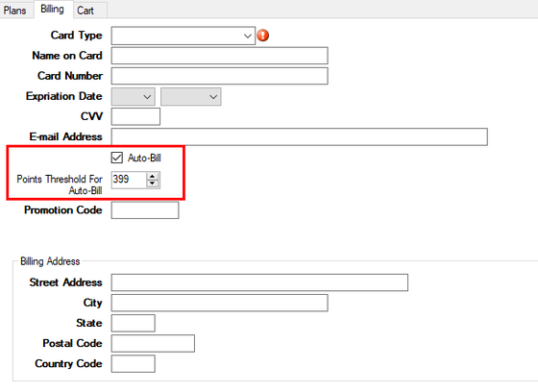Switch to the Cart tab

click(86, 11)
